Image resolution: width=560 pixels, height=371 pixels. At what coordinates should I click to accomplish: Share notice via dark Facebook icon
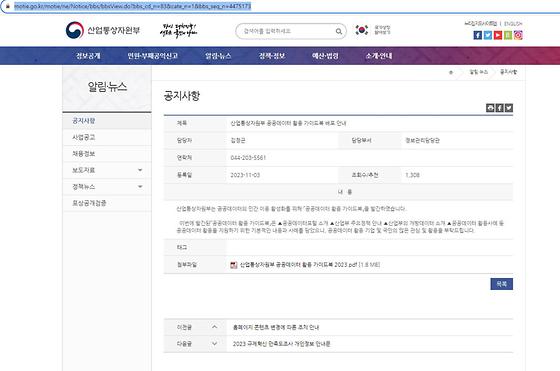500,108
